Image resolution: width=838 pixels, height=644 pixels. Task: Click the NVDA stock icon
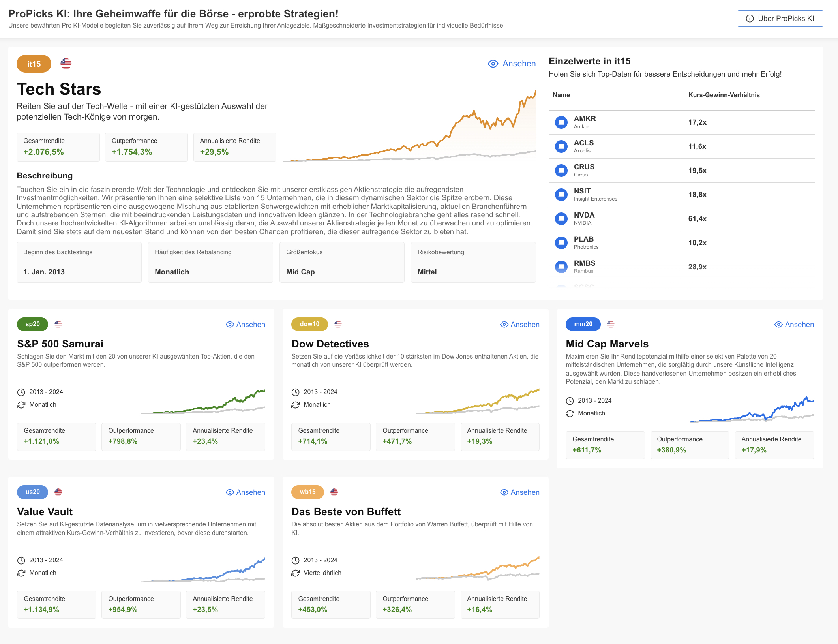[561, 219]
